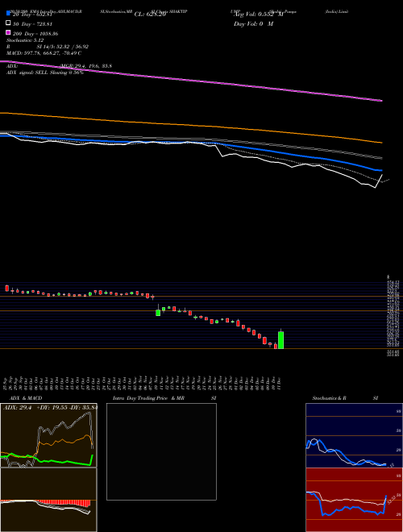
Task: Click the Day Vol: 0 M label
Action: 253,23
